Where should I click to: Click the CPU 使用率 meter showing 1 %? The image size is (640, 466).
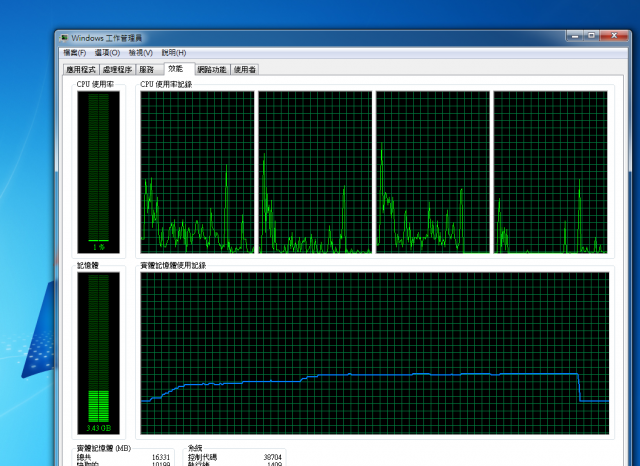99,172
